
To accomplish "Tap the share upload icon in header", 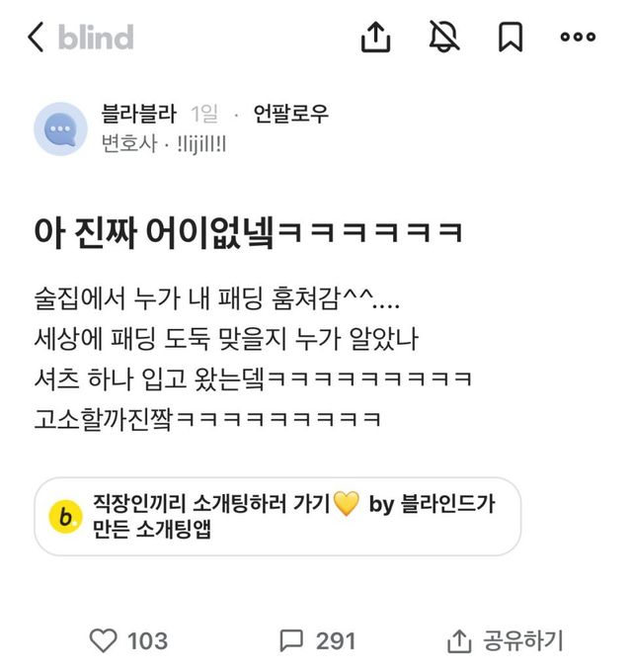I will 375,38.
